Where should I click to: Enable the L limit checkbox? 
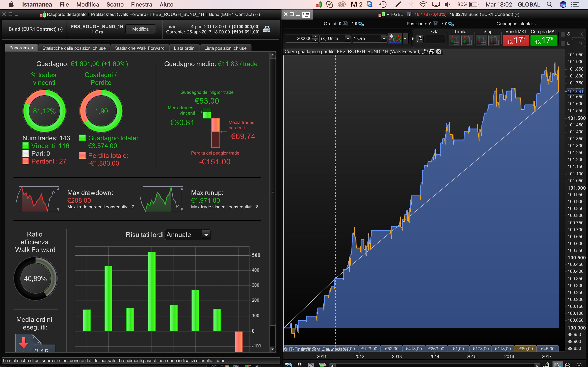tap(563, 43)
